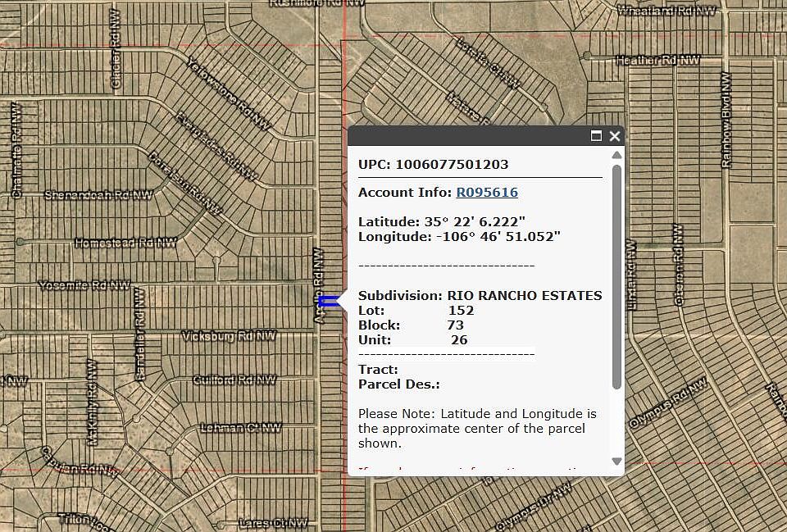Close the parcel information popup

coord(615,136)
